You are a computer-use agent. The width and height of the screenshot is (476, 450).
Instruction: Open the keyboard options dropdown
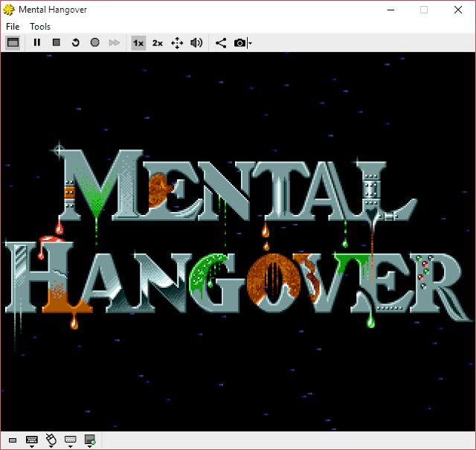31,441
